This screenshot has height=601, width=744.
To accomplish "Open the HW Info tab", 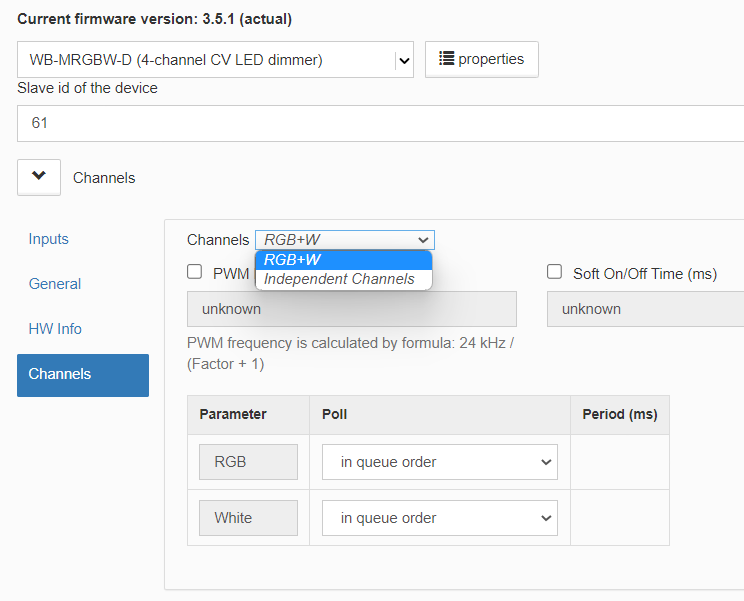I will tap(55, 329).
